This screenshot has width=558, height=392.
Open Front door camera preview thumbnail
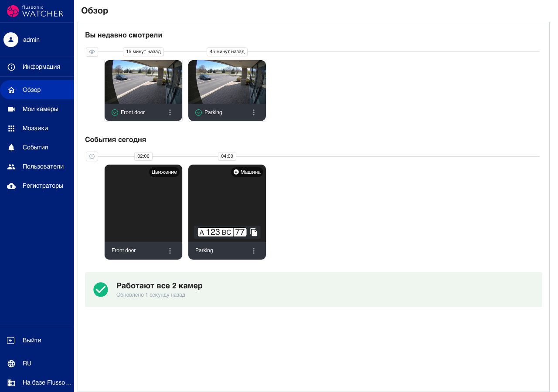(x=143, y=82)
